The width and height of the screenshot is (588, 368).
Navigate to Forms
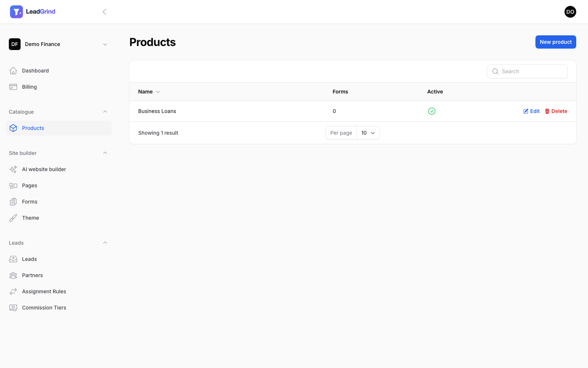pos(59,202)
